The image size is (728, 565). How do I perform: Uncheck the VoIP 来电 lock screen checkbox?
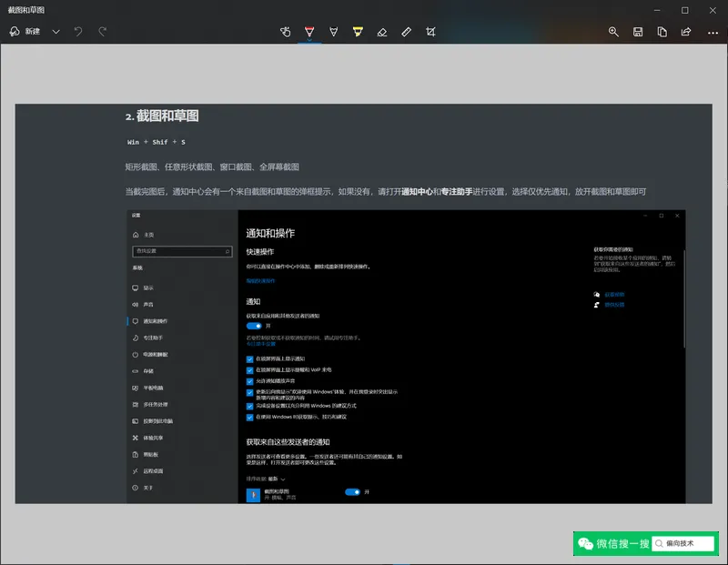[x=249, y=370]
